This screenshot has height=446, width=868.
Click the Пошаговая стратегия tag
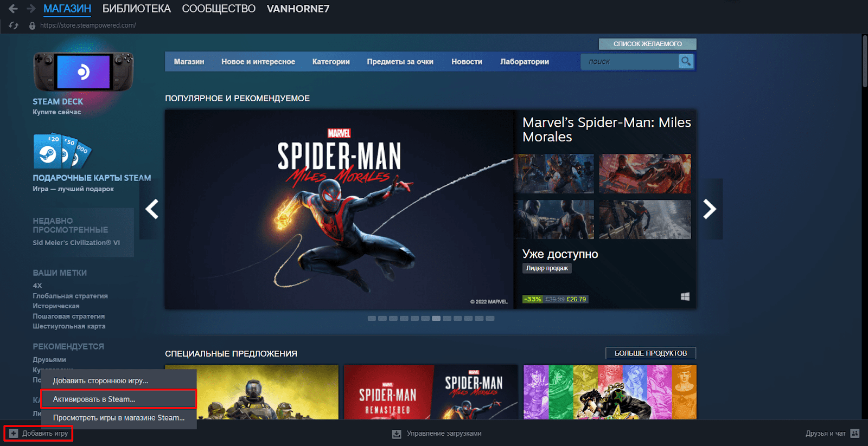(68, 316)
